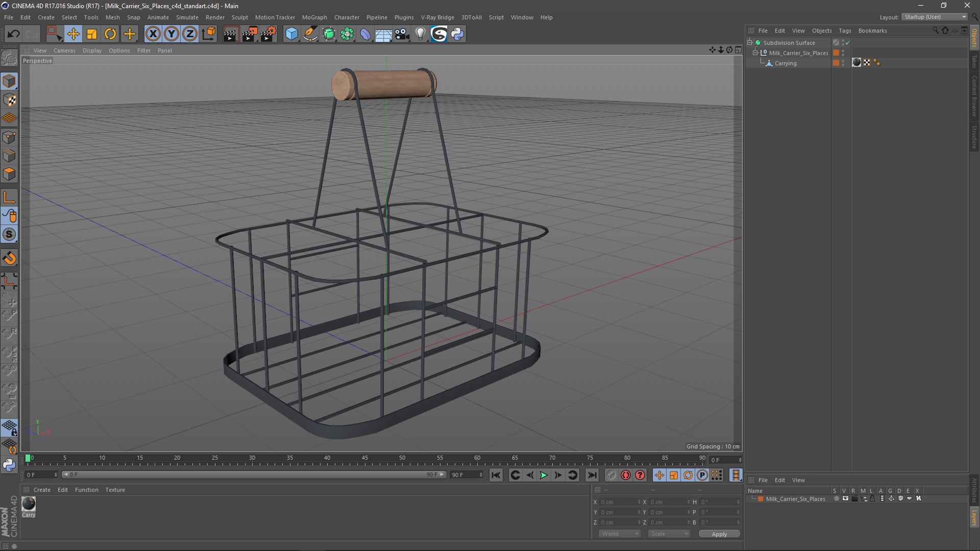Switch to Texture mode
The width and height of the screenshot is (980, 551).
pos(9,100)
